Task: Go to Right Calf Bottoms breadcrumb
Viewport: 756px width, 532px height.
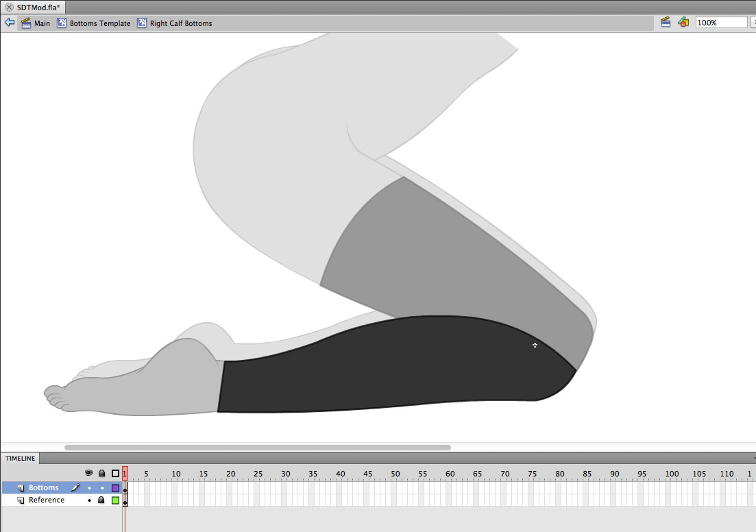Action: (x=180, y=23)
